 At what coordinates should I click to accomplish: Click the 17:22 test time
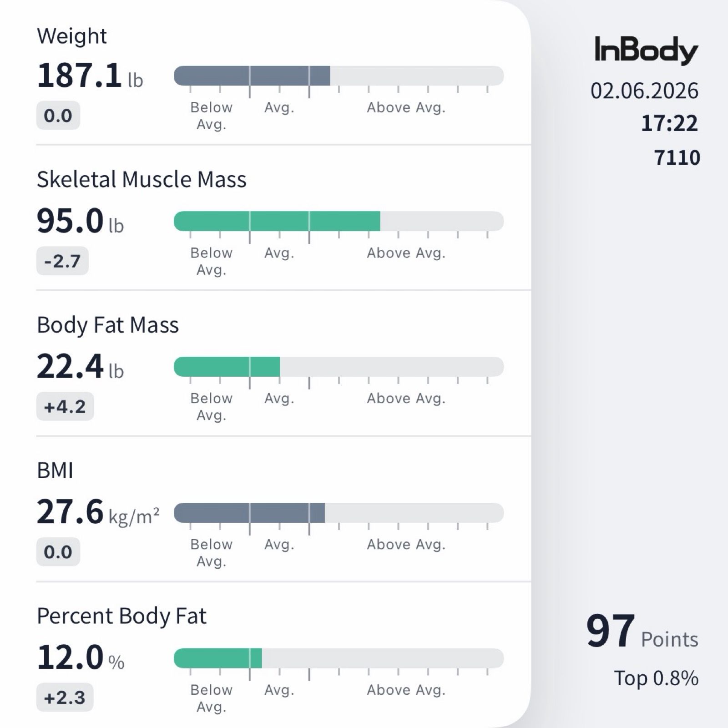click(669, 123)
